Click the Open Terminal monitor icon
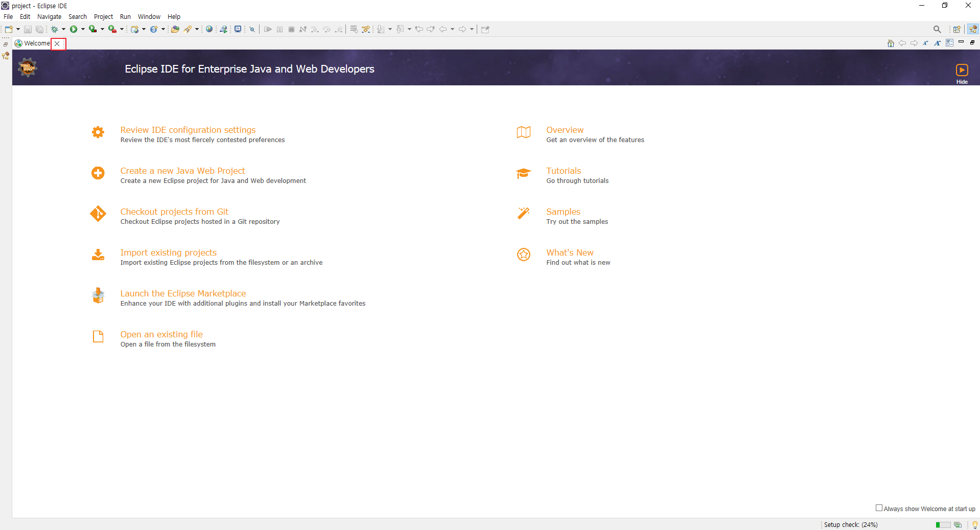 [x=238, y=29]
